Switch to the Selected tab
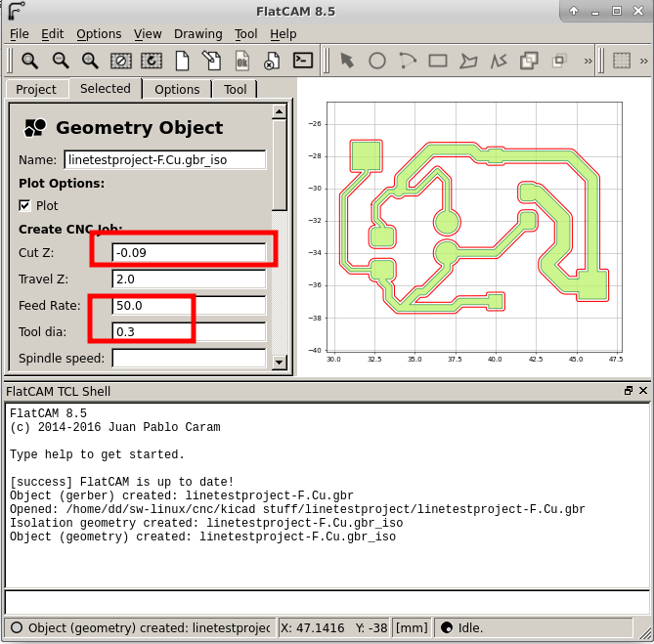 coord(106,88)
